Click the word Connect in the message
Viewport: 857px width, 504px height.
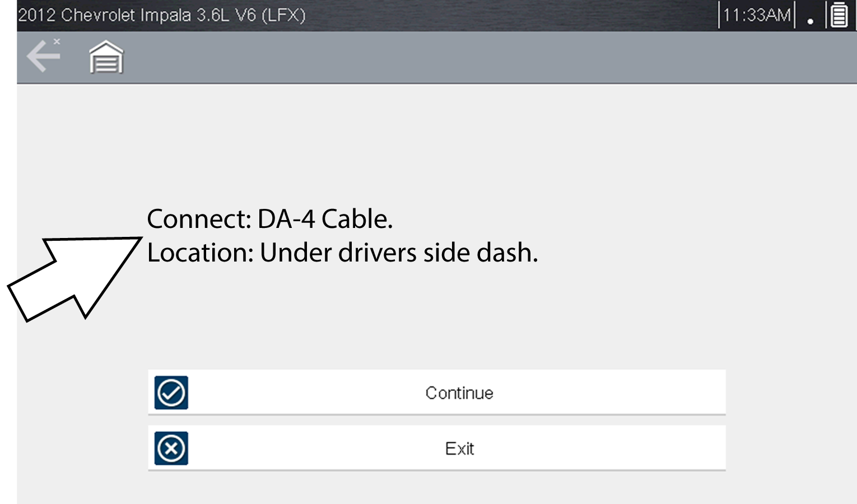199,219
